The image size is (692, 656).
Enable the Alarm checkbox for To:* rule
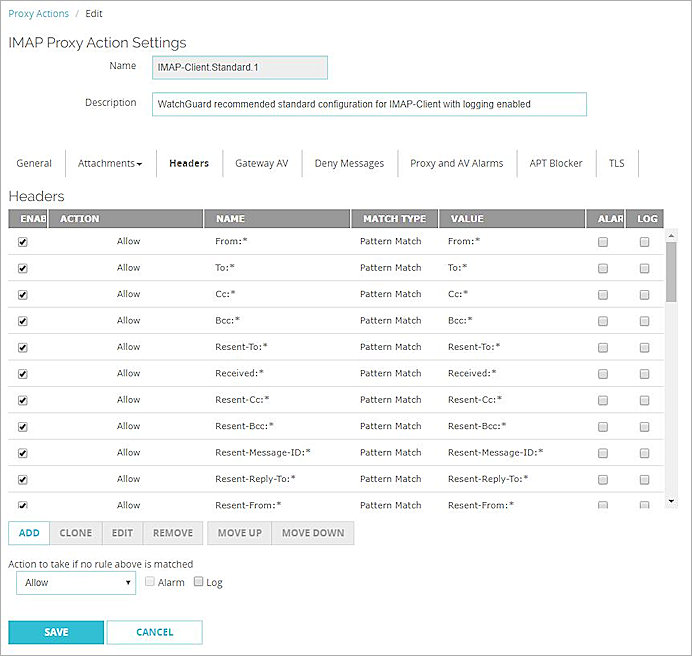click(x=602, y=268)
